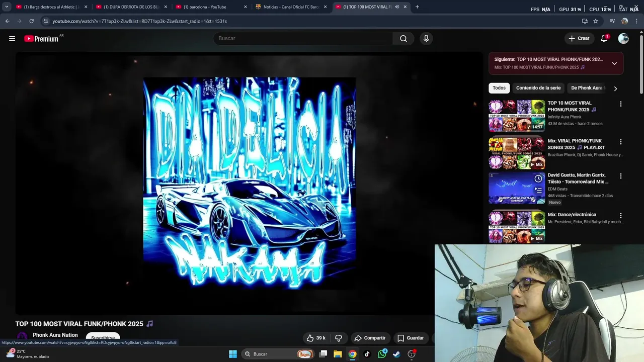Click the Windows taskbar Buscar search box

pos(278,354)
